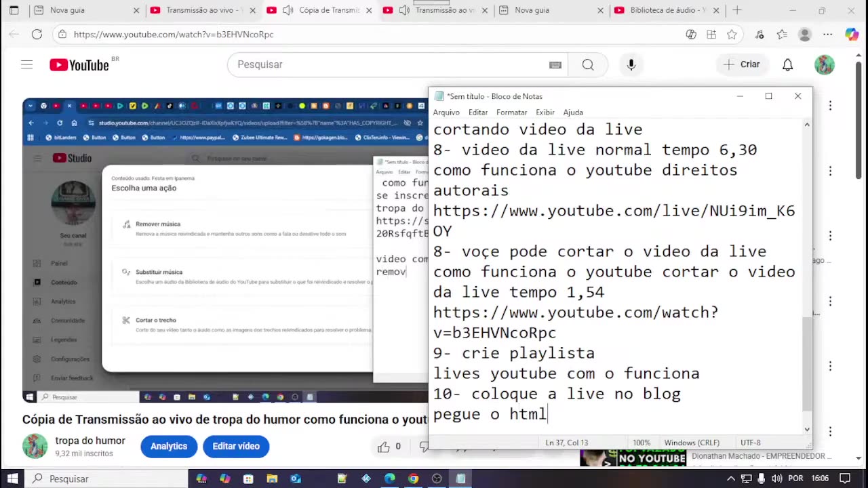Open Notepad Editar menu

point(478,112)
